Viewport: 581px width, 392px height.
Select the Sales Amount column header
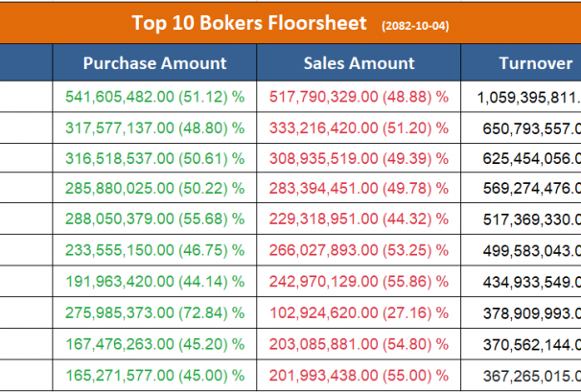click(359, 63)
